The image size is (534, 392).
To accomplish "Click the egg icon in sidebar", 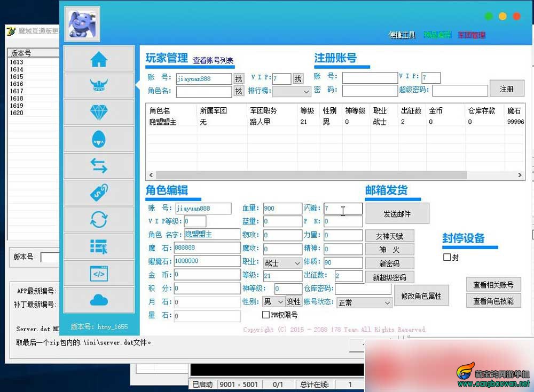I will pos(99,140).
